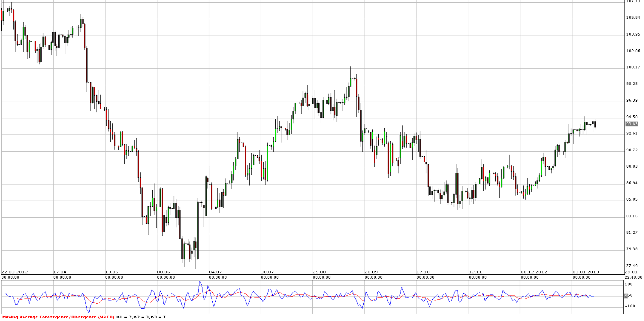Click the 22.03 2012 date label
644x321 pixels.
click(x=14, y=272)
